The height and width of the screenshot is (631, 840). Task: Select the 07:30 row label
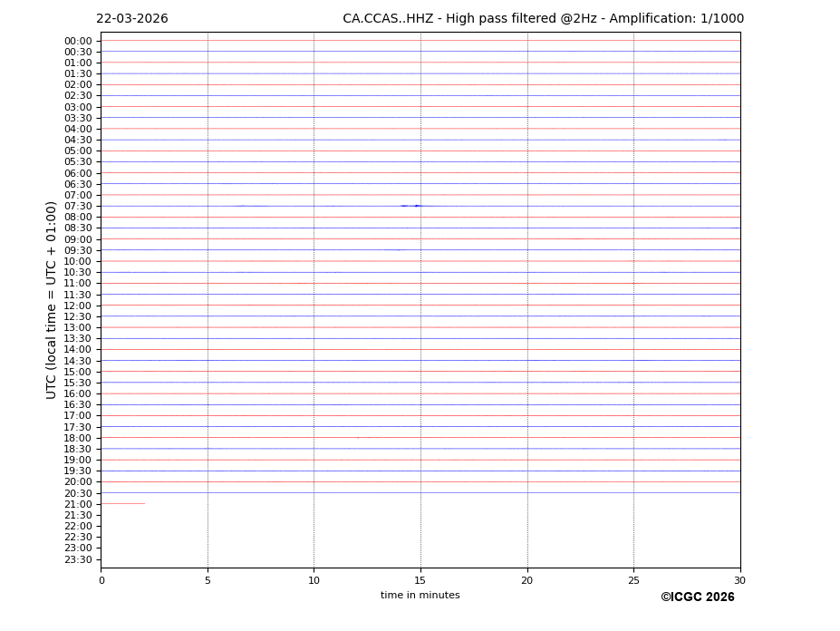point(78,207)
